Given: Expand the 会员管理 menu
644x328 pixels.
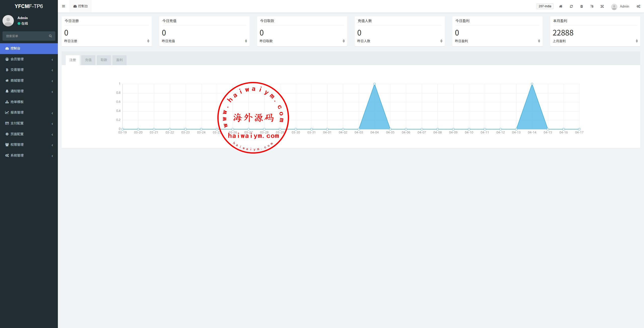Looking at the screenshot, I should [17, 59].
